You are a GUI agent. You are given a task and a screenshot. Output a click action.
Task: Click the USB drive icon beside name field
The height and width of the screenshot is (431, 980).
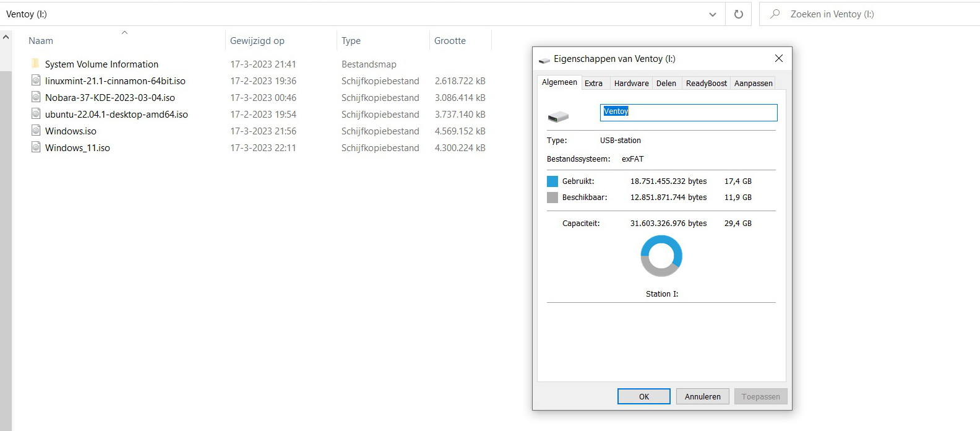pos(558,116)
